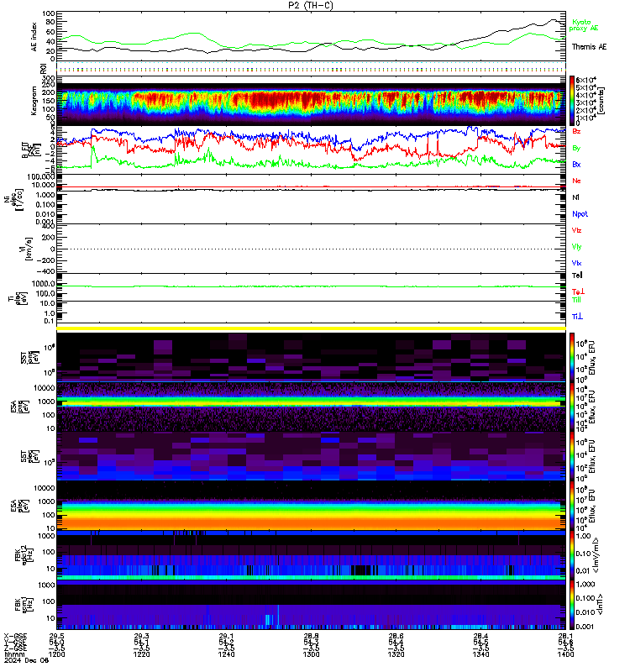Screen dimensions: 630x672
Task: Select the Themis AE legend label
Action: (589, 47)
